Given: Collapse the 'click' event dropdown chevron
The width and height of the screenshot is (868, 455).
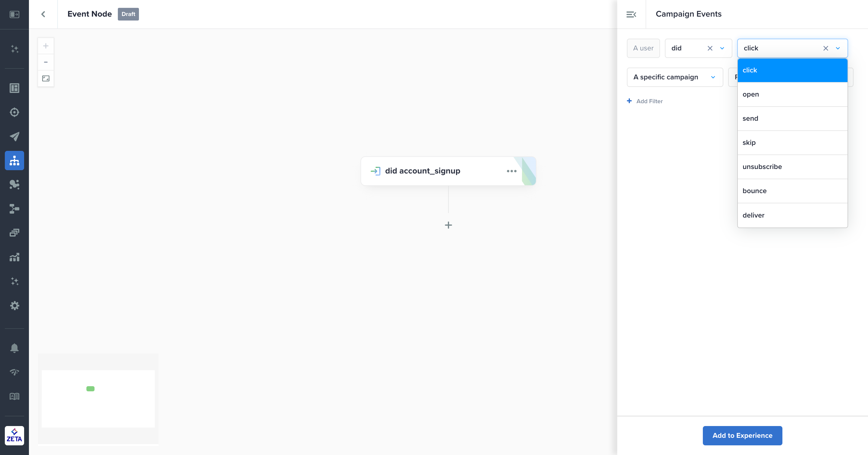Looking at the screenshot, I should click(838, 48).
